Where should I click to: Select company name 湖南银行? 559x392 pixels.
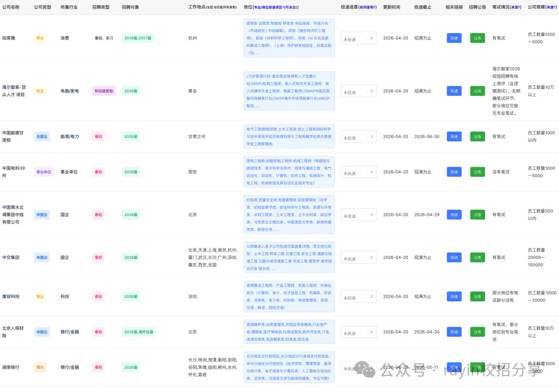click(11, 367)
